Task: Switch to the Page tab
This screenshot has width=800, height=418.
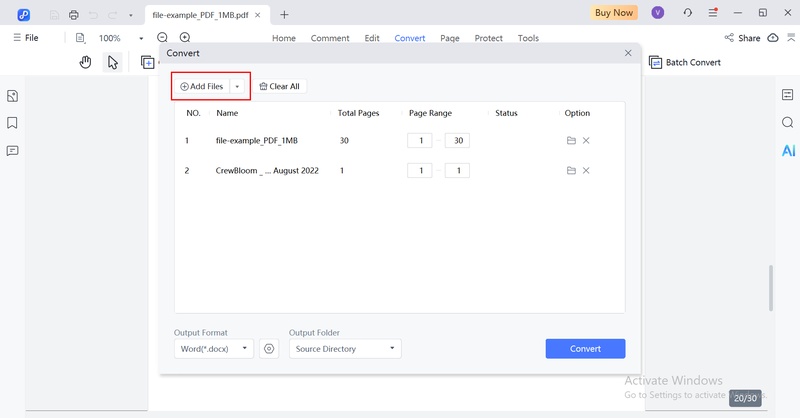Action: coord(450,38)
